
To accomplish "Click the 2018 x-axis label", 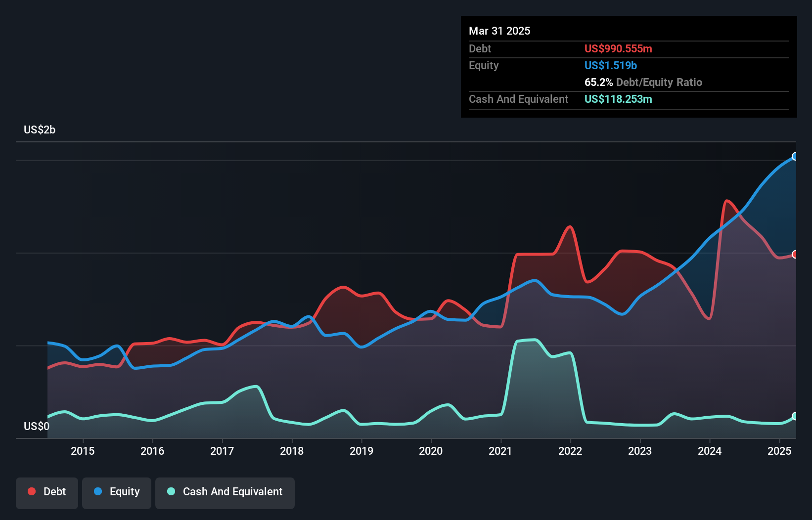I will click(292, 451).
